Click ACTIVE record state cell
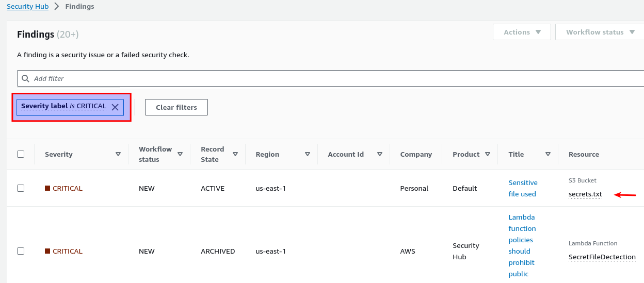Screen dimensions: 644x283 click(213, 188)
